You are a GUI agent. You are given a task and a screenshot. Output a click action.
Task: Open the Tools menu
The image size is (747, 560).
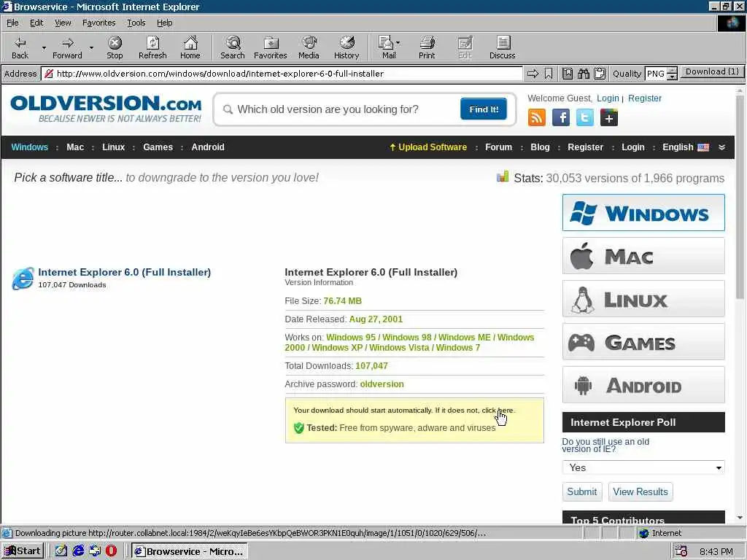tap(136, 23)
